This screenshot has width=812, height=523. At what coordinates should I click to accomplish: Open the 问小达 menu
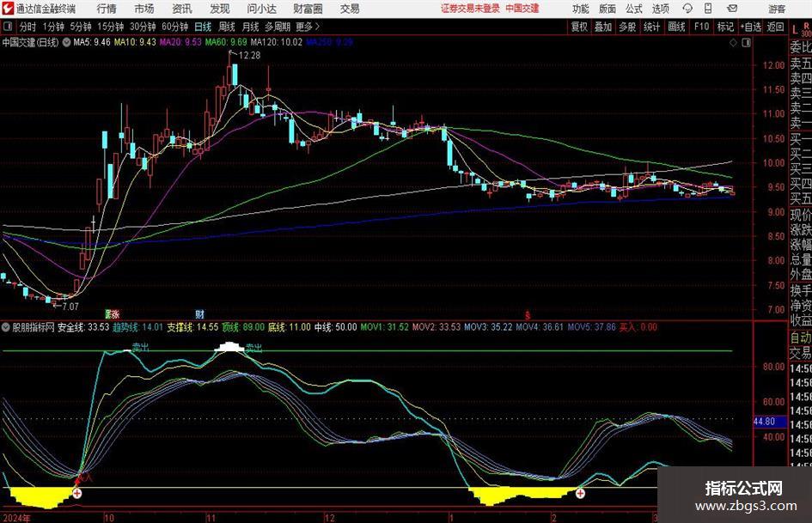[x=261, y=9]
